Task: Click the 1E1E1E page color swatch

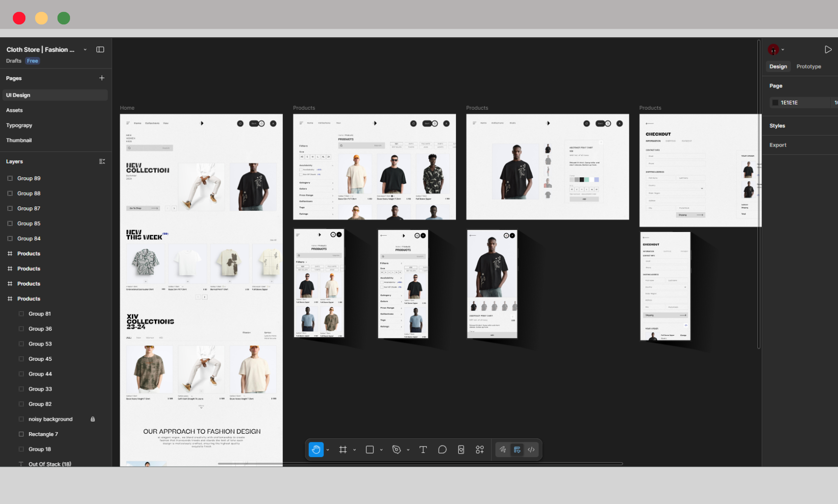Action: (776, 102)
